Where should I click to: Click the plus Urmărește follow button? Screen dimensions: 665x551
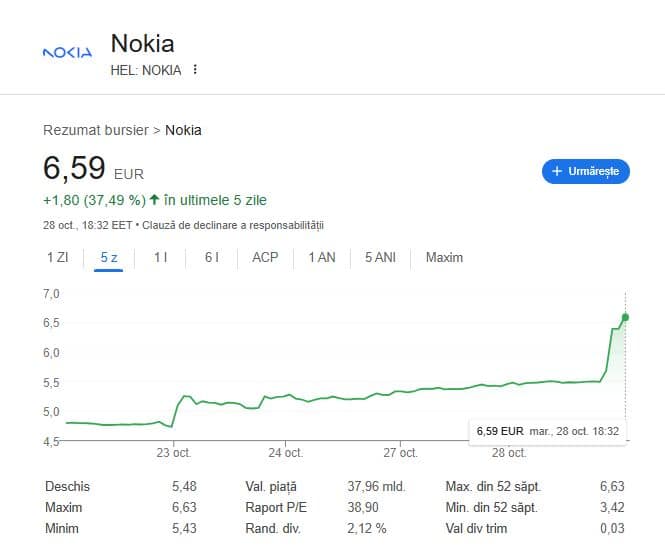[585, 171]
